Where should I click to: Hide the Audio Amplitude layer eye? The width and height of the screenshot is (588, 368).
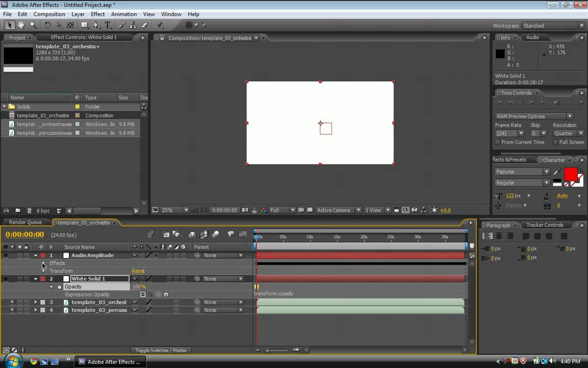6,256
